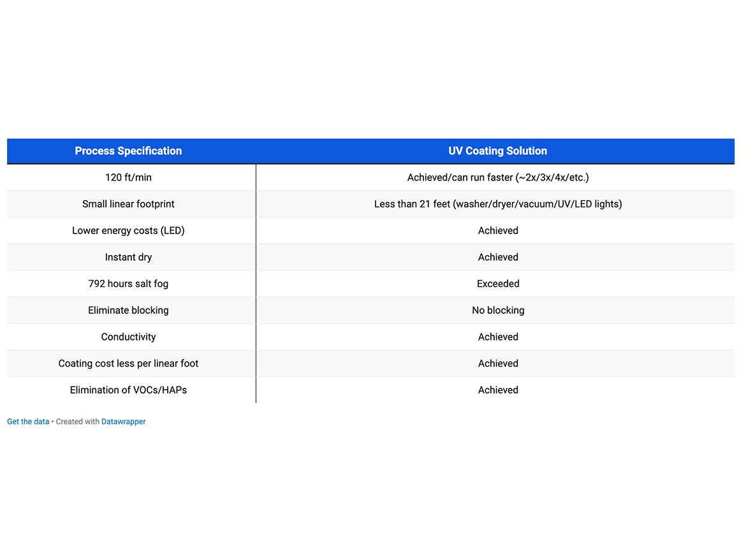Select the 'Less than 21 feet' cell

point(497,204)
